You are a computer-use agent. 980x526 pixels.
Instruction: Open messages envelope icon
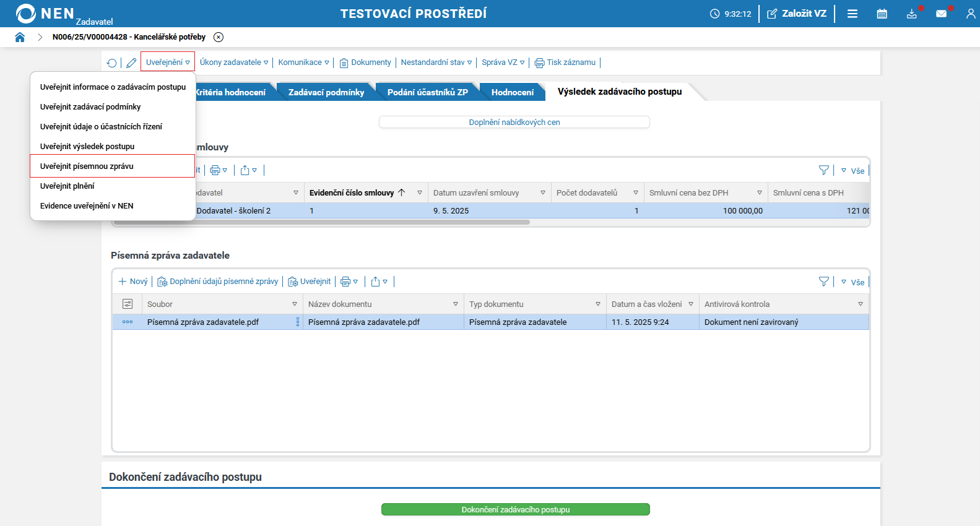click(x=942, y=14)
